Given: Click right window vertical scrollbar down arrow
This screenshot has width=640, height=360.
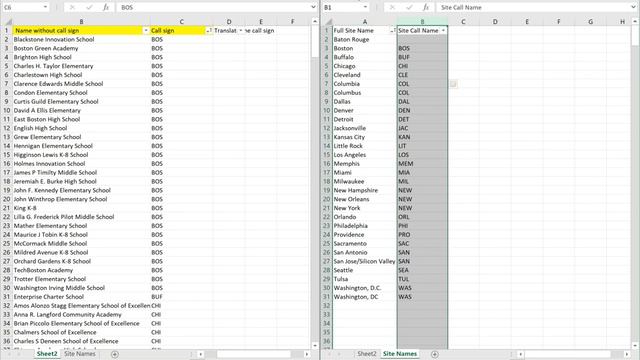Looking at the screenshot, I should [635, 345].
